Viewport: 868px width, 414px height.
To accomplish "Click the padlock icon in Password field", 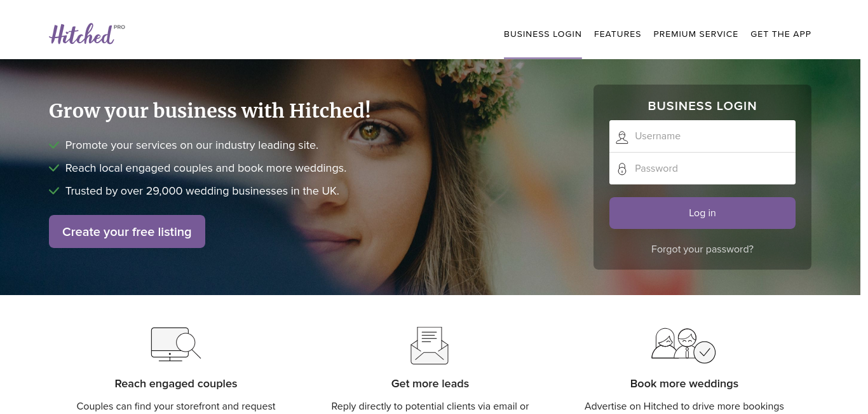I will (x=622, y=169).
